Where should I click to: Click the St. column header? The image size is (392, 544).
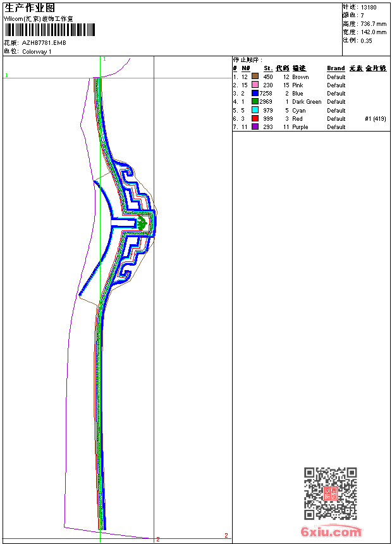click(268, 68)
